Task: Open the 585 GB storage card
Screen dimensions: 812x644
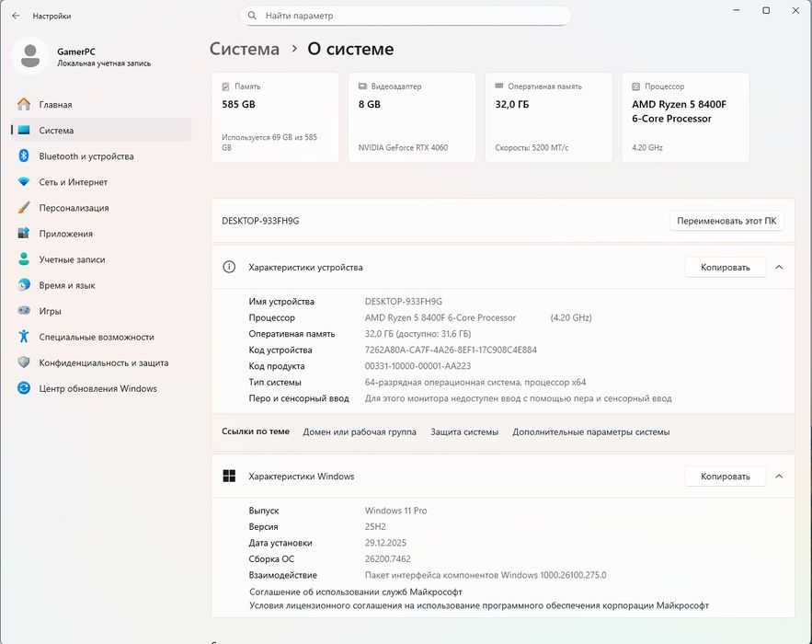Action: point(275,118)
